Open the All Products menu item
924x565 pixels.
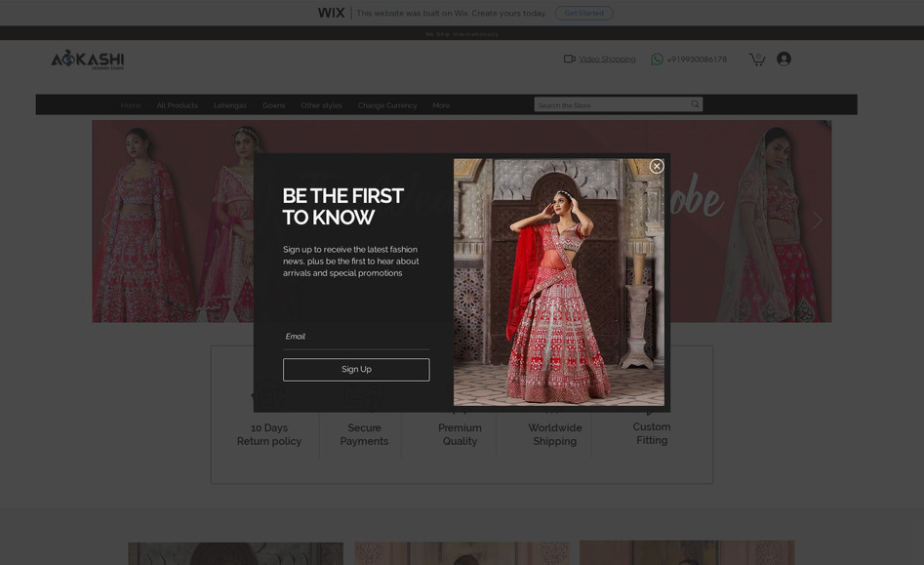(x=177, y=105)
